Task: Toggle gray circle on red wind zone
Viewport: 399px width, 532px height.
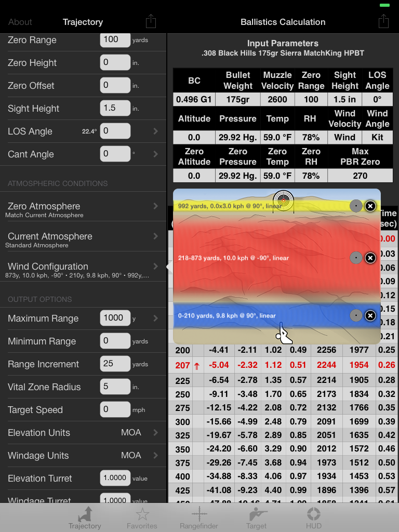Action: click(x=356, y=258)
